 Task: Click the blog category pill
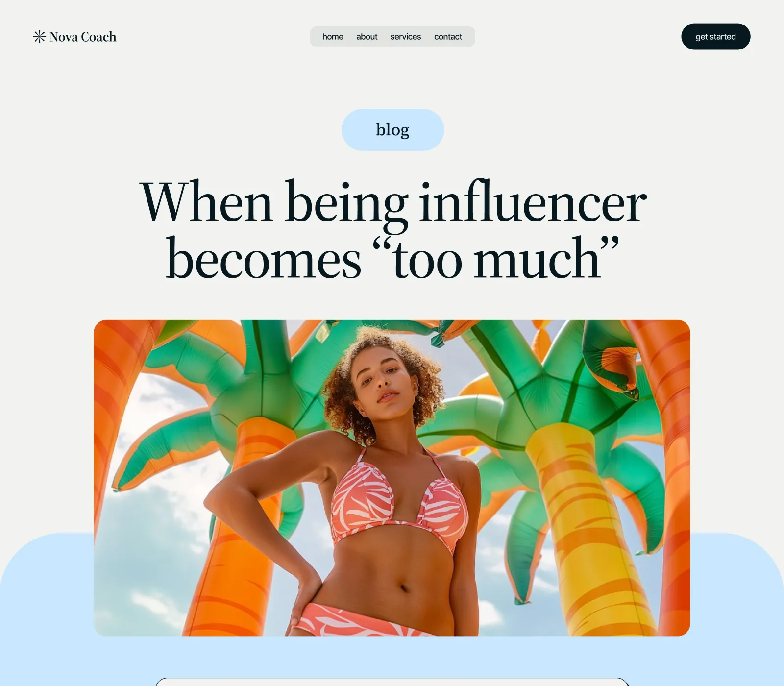tap(392, 130)
